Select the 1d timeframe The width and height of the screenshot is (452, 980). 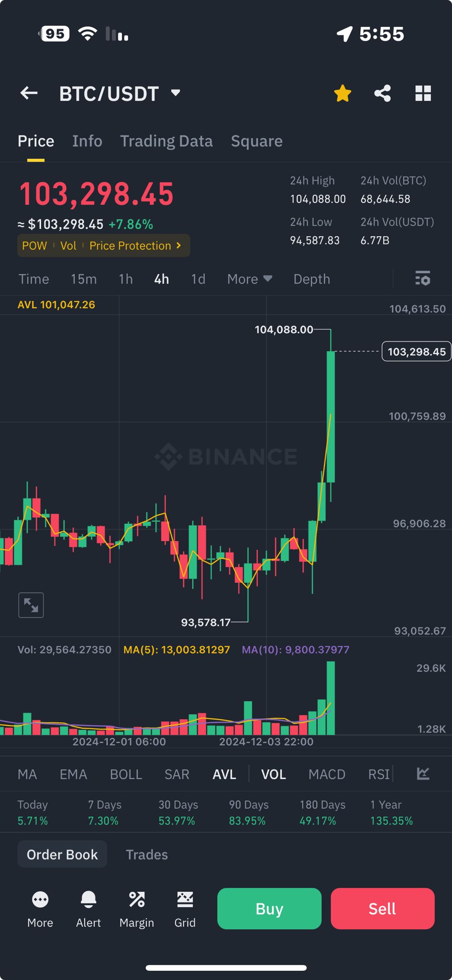pyautogui.click(x=198, y=279)
